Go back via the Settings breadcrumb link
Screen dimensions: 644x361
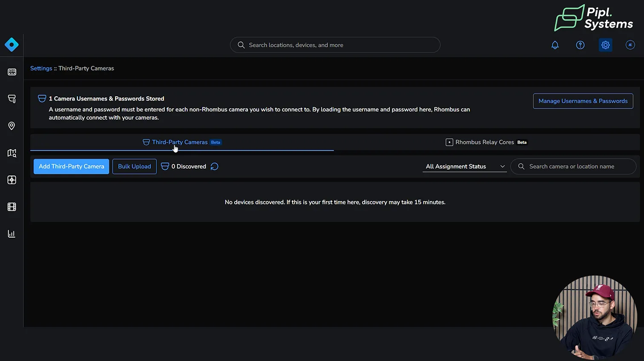coord(41,68)
